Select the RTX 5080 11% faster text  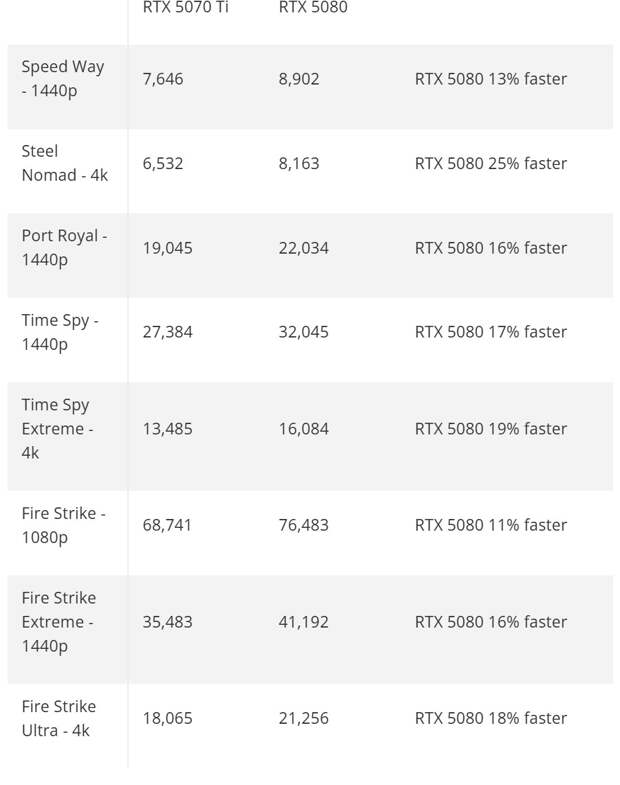point(491,526)
